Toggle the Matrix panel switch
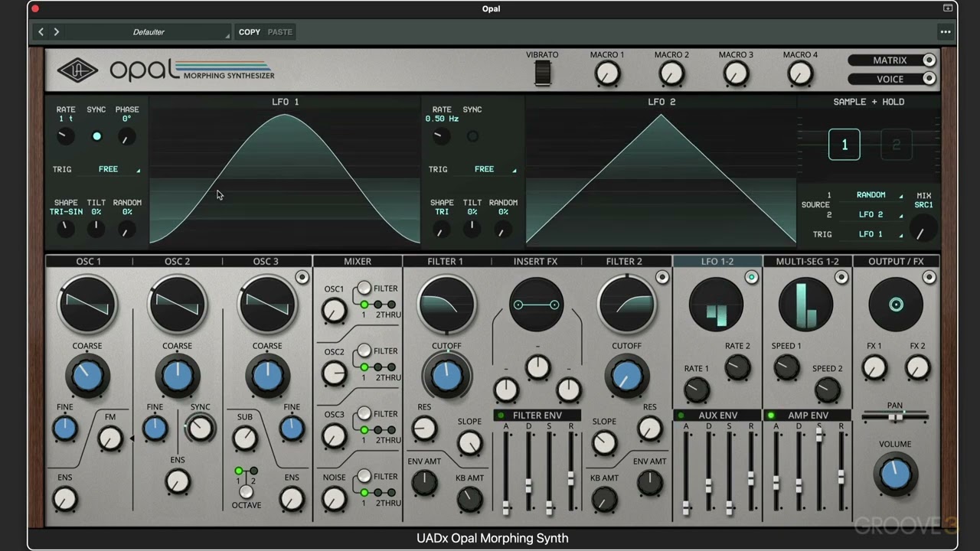Viewport: 980px width, 551px height. pyautogui.click(x=929, y=60)
